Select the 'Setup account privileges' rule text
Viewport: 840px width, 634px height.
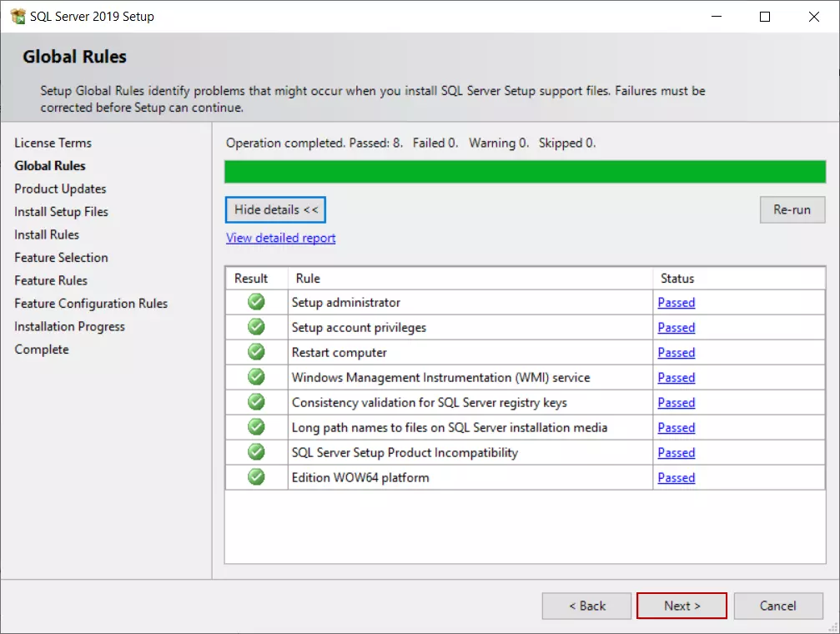tap(359, 328)
